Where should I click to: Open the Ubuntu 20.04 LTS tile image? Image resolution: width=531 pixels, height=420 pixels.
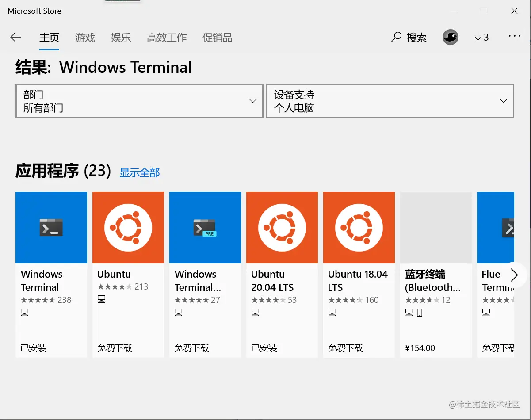click(282, 228)
